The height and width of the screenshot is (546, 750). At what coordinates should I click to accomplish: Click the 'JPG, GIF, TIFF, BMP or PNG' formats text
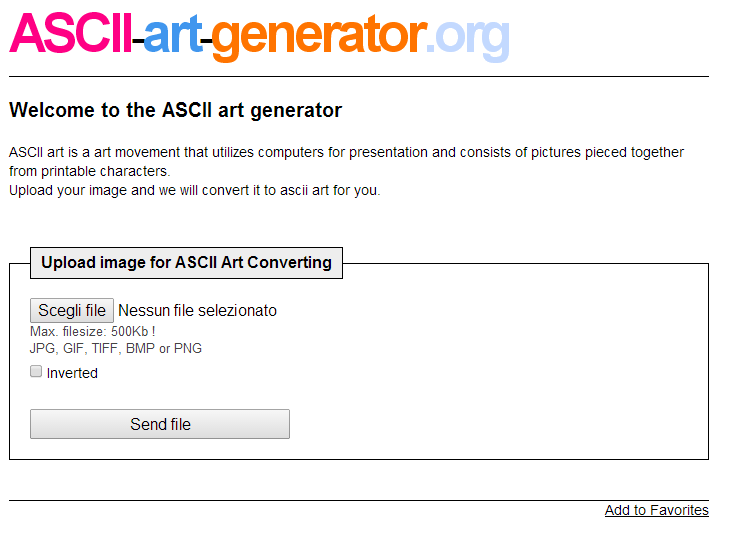click(116, 349)
